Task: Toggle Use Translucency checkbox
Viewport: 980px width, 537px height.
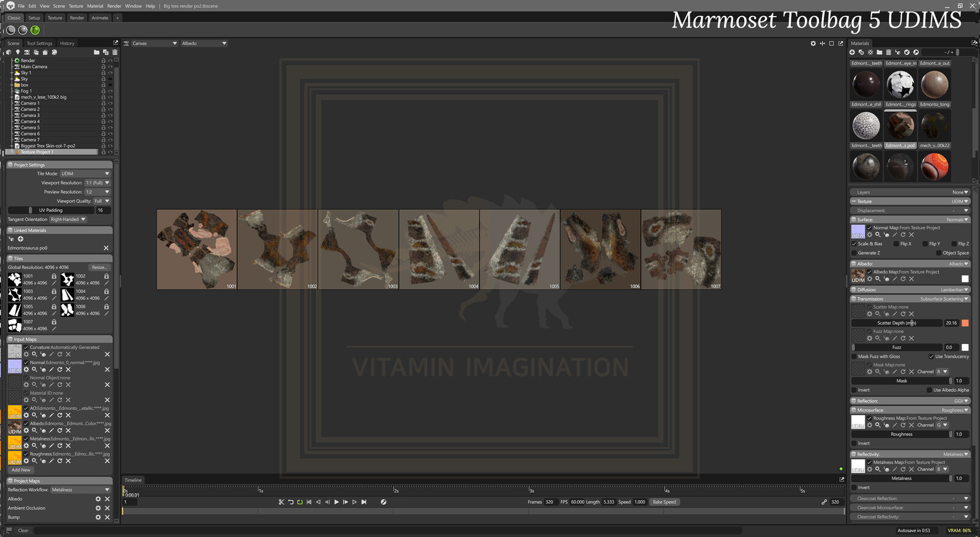Action: pyautogui.click(x=931, y=357)
